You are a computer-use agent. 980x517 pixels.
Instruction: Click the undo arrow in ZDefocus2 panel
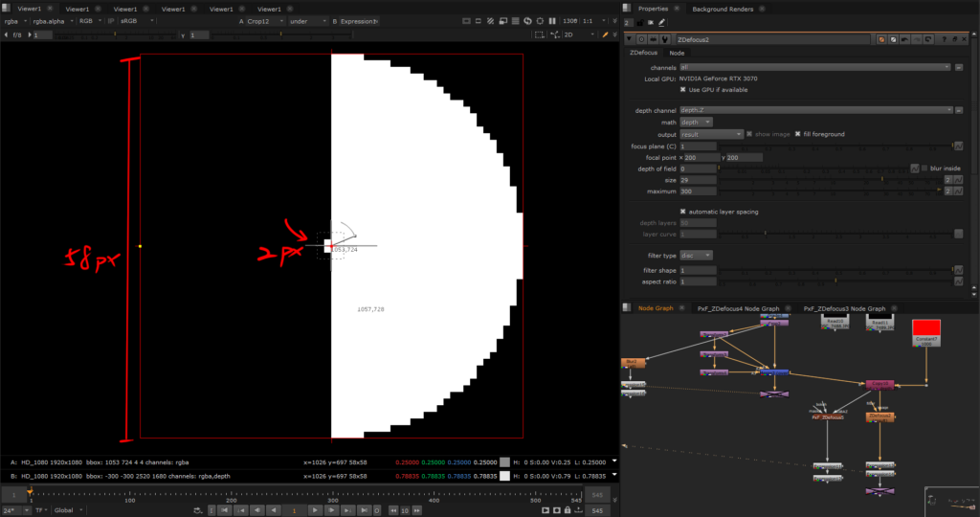tap(905, 39)
